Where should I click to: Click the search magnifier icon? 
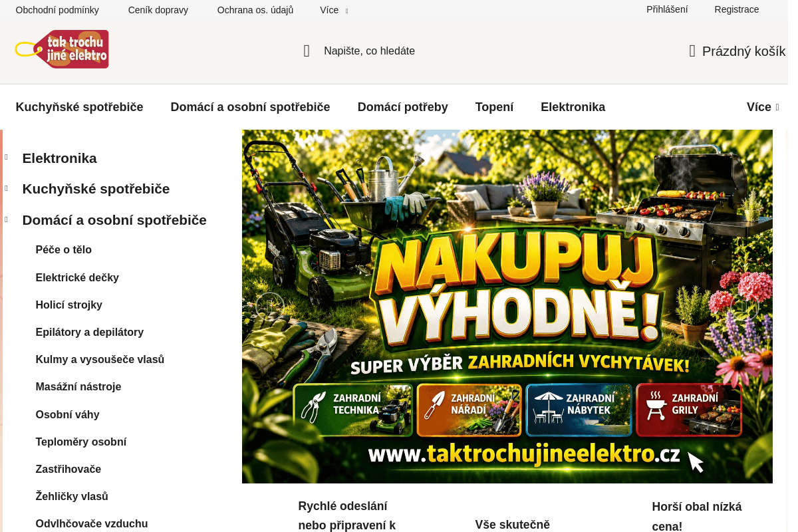point(306,51)
